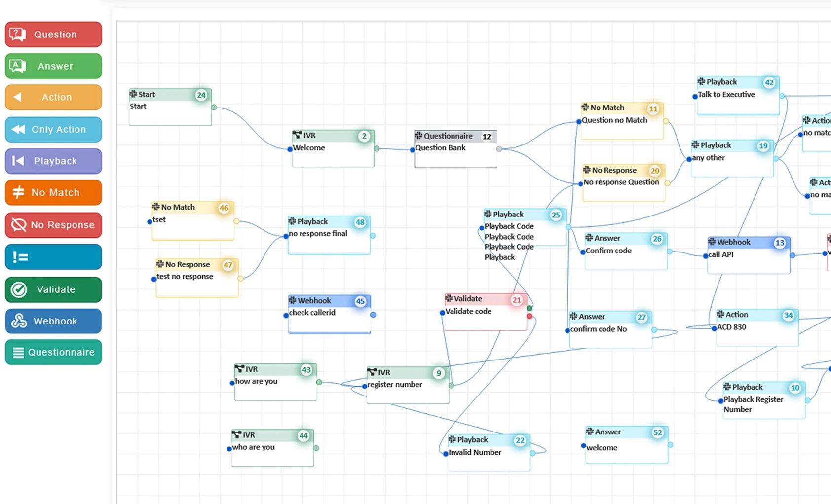The height and width of the screenshot is (504, 831).
Task: Click the Welcome IVR node
Action: click(333, 148)
